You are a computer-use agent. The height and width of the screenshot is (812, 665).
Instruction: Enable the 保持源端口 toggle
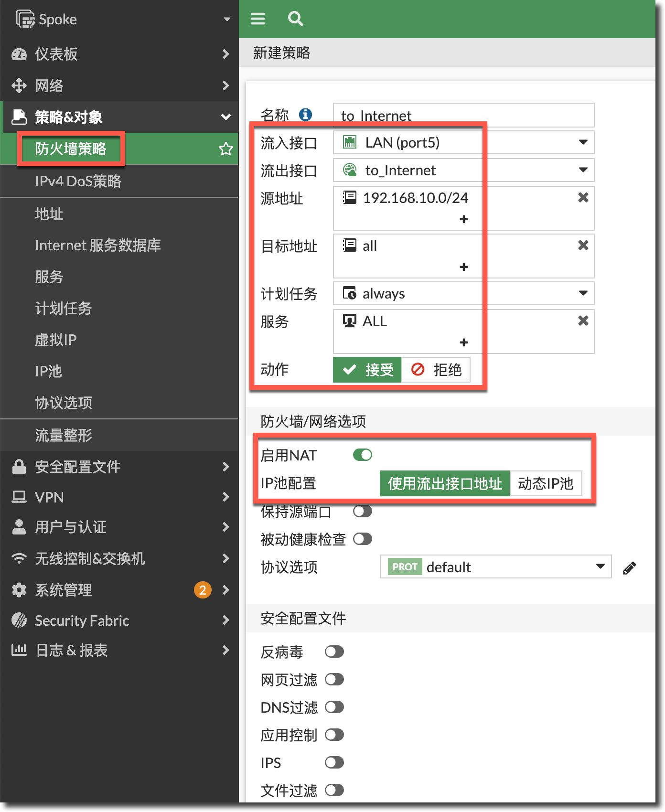(363, 512)
